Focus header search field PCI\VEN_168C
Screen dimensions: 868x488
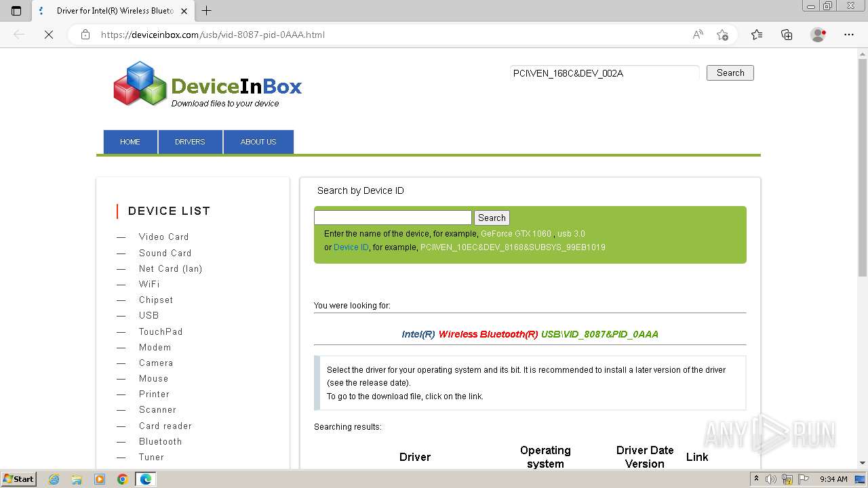pyautogui.click(x=604, y=73)
